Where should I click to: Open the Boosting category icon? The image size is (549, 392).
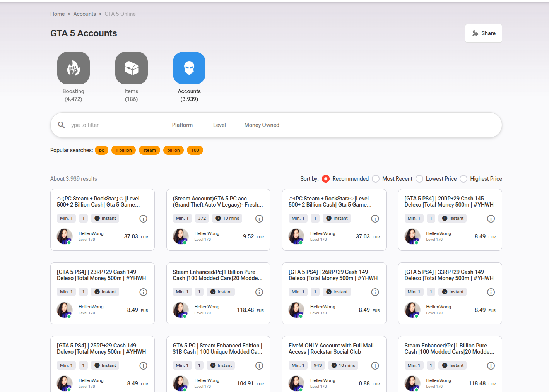(74, 68)
